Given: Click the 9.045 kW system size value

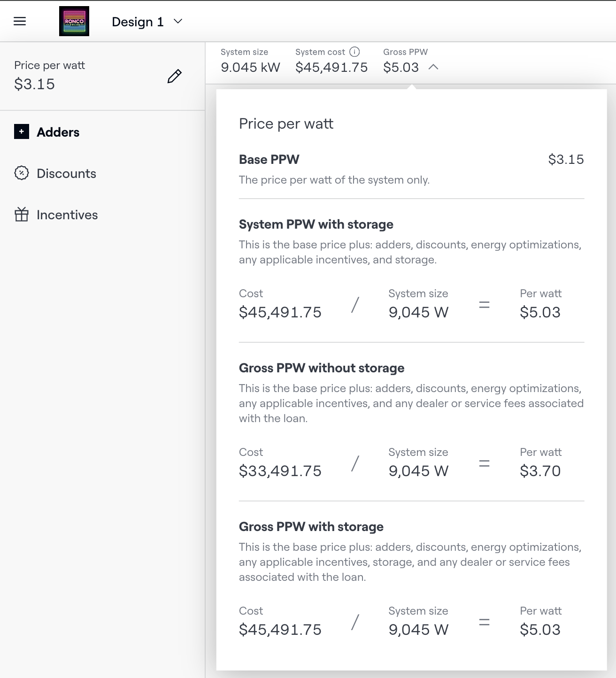Looking at the screenshot, I should (x=250, y=67).
